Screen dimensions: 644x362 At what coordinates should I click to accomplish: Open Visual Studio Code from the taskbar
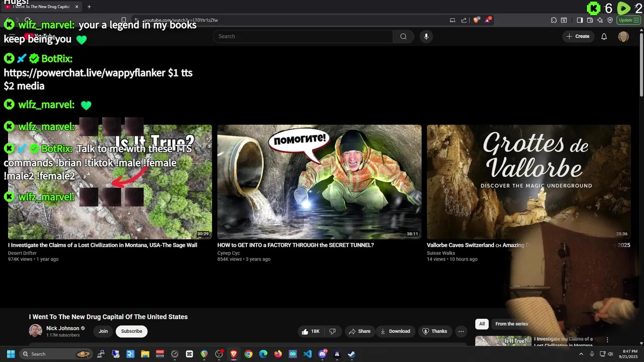click(307, 354)
